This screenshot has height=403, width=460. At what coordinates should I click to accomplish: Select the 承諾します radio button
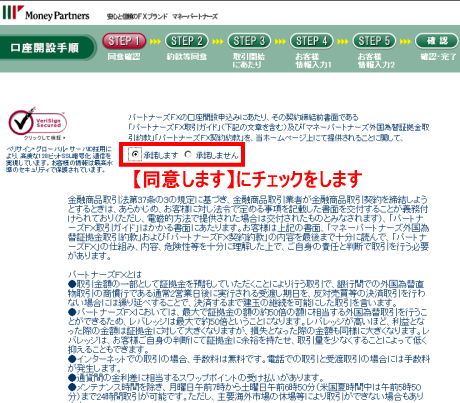pyautogui.click(x=135, y=154)
